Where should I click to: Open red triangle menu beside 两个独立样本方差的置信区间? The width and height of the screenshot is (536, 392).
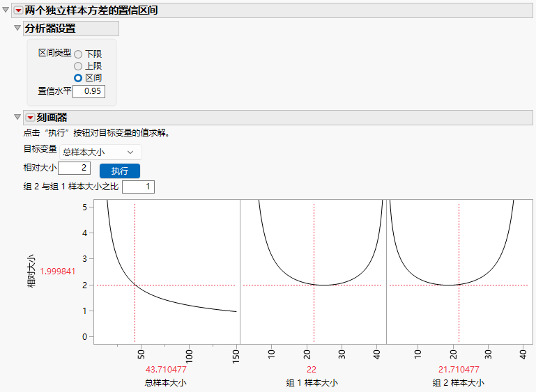[x=18, y=10]
